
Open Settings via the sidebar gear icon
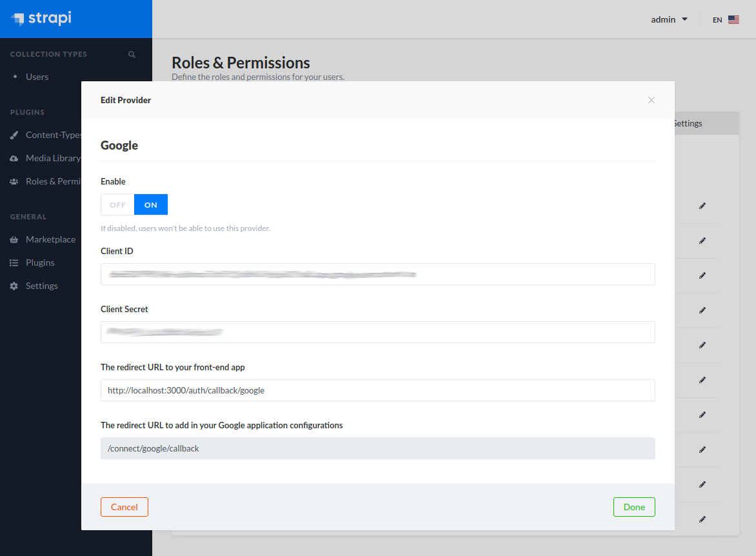click(x=14, y=286)
